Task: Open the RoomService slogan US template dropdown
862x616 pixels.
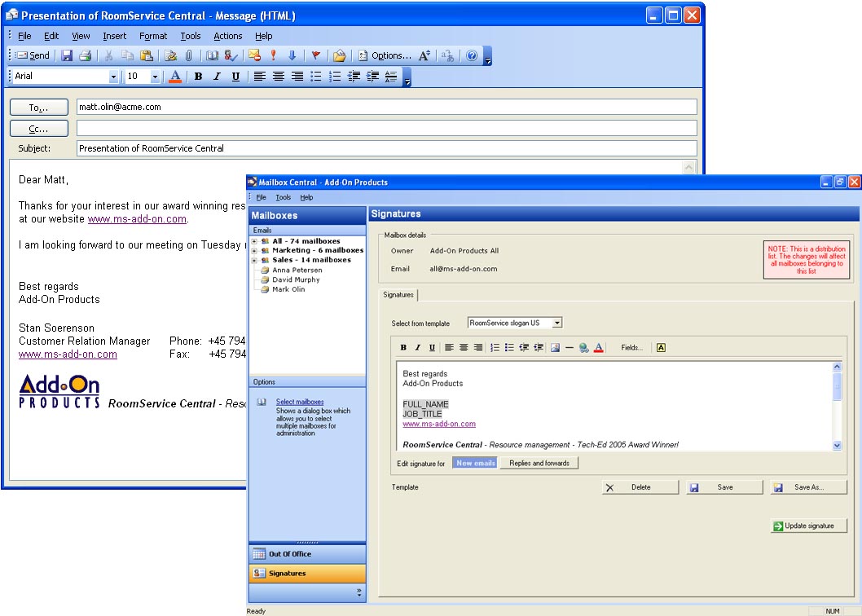Action: (x=557, y=323)
